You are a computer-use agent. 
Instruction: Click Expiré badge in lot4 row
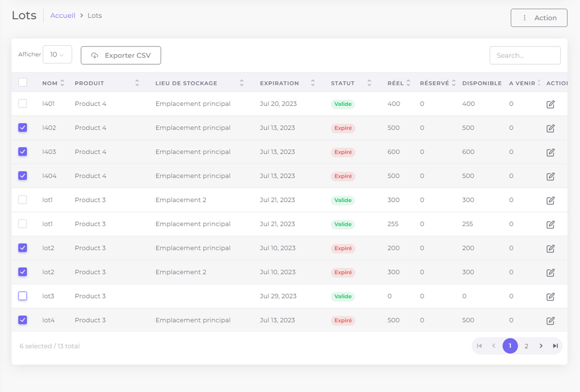(343, 320)
